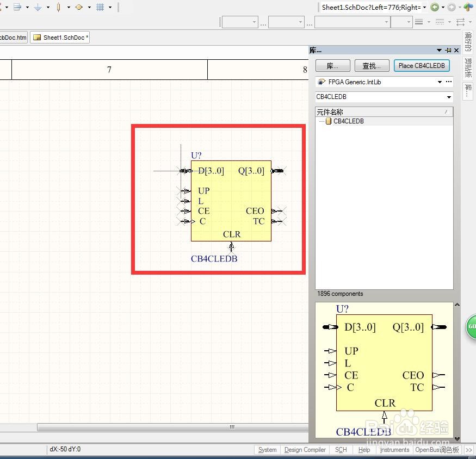Click the 查找... search button
This screenshot has height=459, width=476.
pos(372,66)
